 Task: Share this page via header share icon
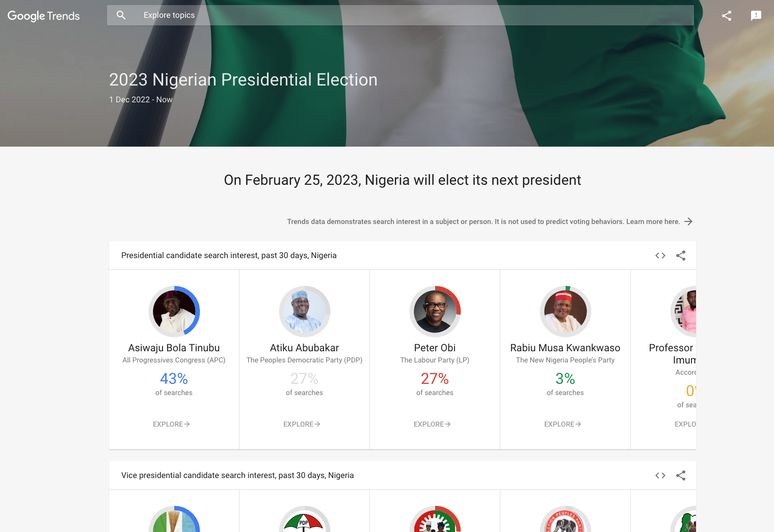727,16
